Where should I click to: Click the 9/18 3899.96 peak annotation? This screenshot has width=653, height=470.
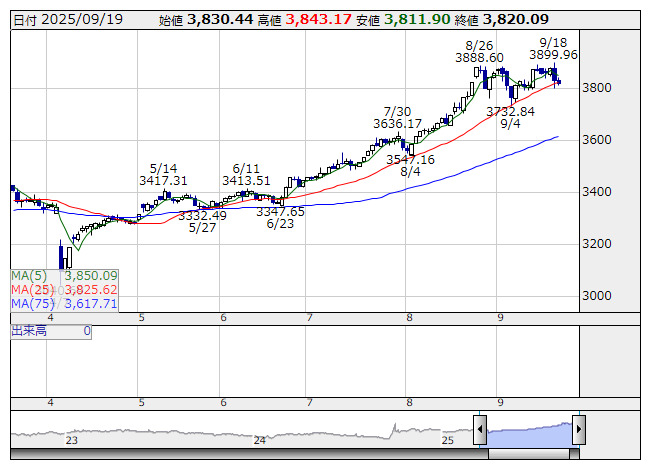click(553, 49)
